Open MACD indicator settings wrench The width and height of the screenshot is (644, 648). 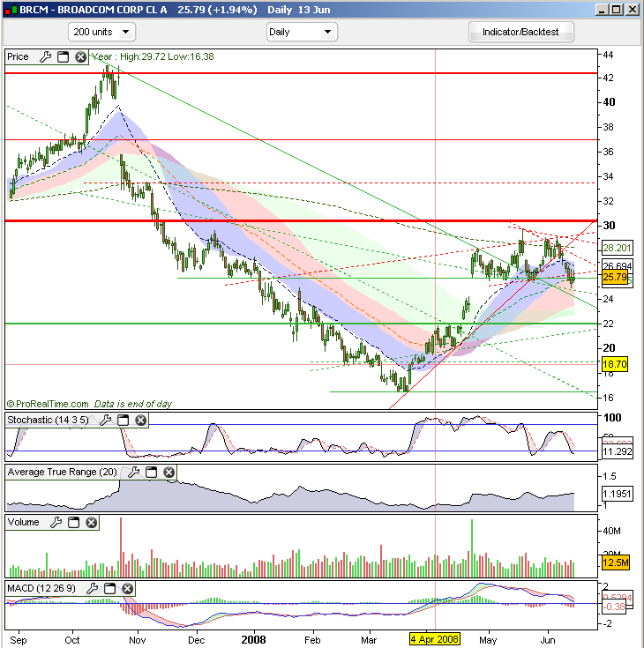click(93, 589)
